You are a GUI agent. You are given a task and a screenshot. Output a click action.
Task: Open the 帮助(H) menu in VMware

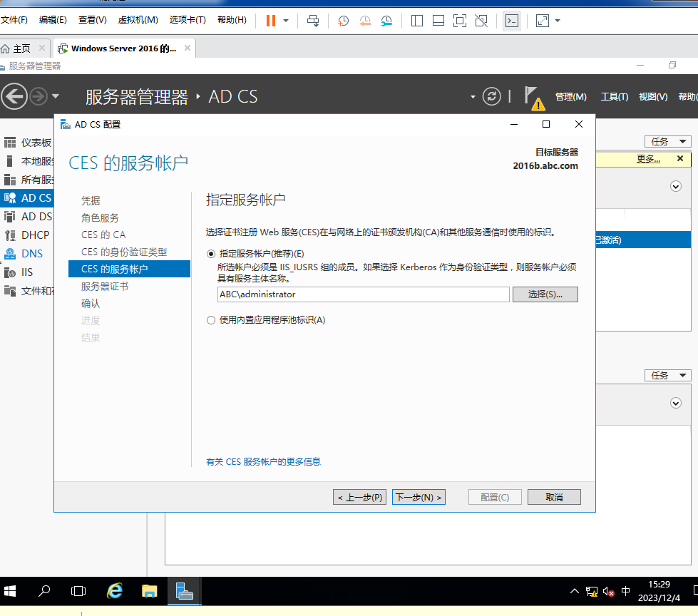[x=232, y=20]
